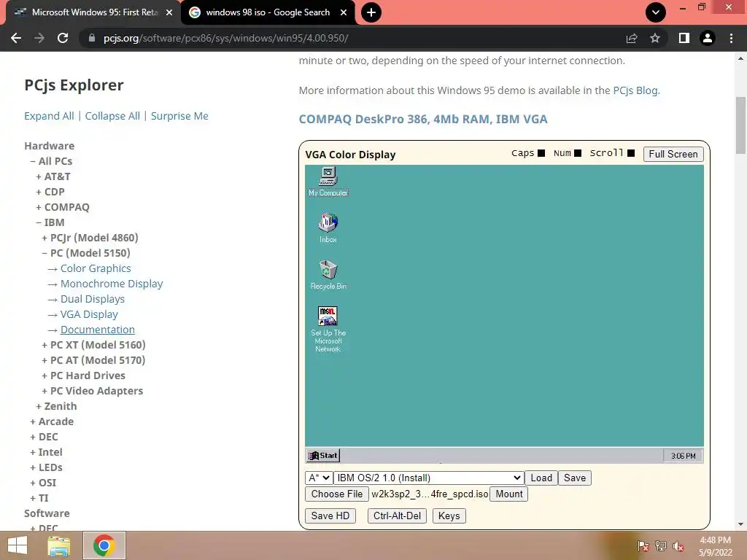Toggle the Caps indicator
The width and height of the screenshot is (747, 560).
541,153
